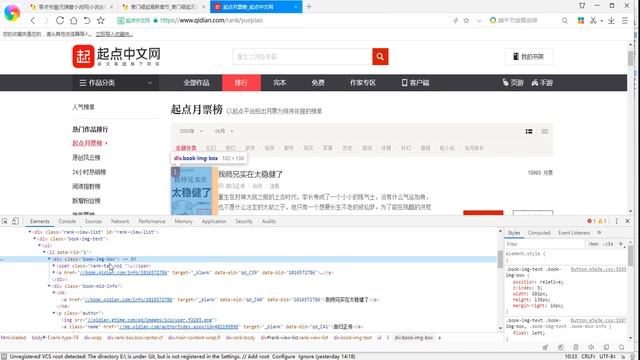The width and height of the screenshot is (640, 360).
Task: Click Configure link in the VCS notification
Action: pyautogui.click(x=283, y=357)
